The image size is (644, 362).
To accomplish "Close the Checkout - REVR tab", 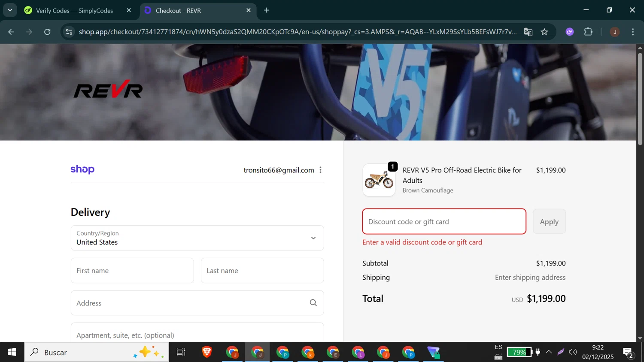I will [x=249, y=10].
